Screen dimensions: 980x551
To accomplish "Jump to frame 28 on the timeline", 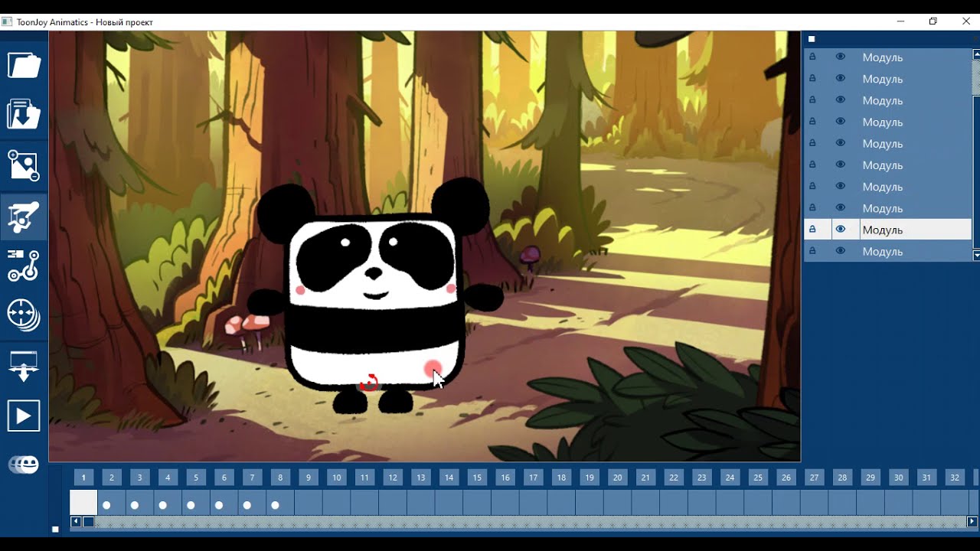I will (842, 478).
